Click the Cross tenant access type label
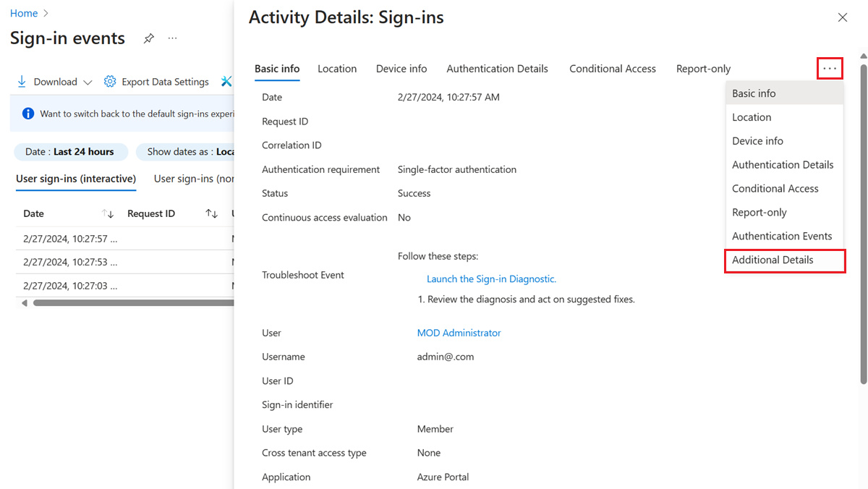This screenshot has height=489, width=868. click(x=314, y=453)
